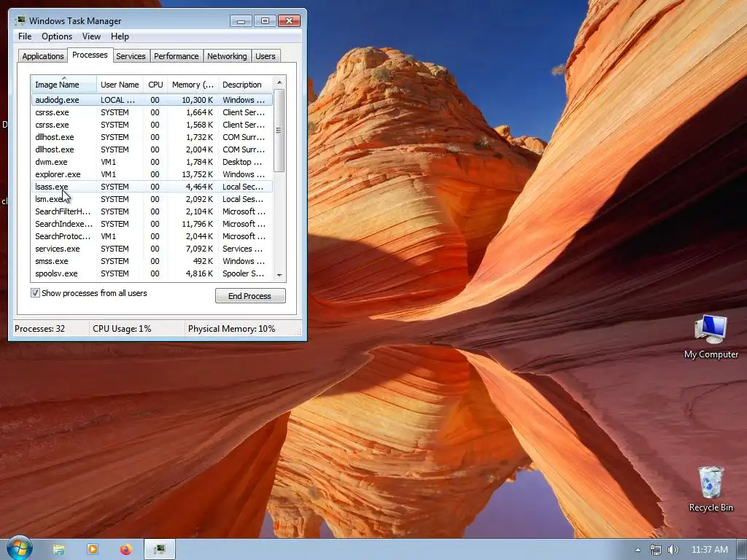Select the Processes tab
This screenshot has width=747, height=560.
(x=90, y=55)
